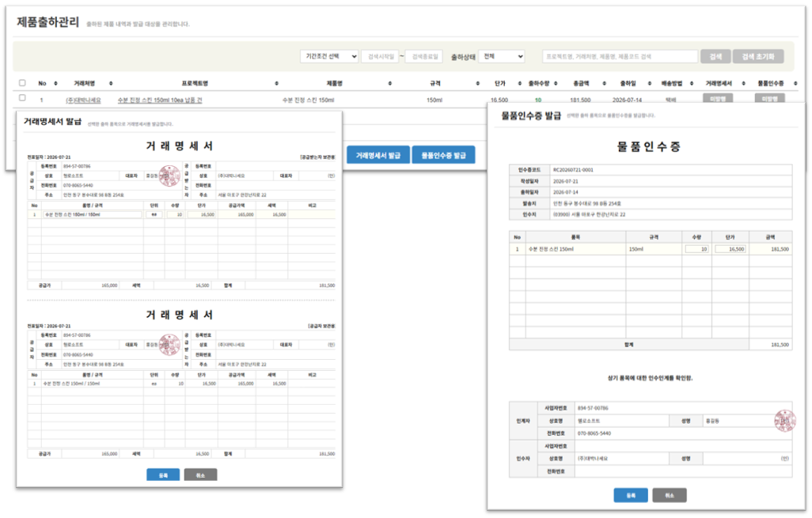This screenshot has width=812, height=518.
Task: Expand the 출하상태 전체 dropdown
Action: coord(502,56)
